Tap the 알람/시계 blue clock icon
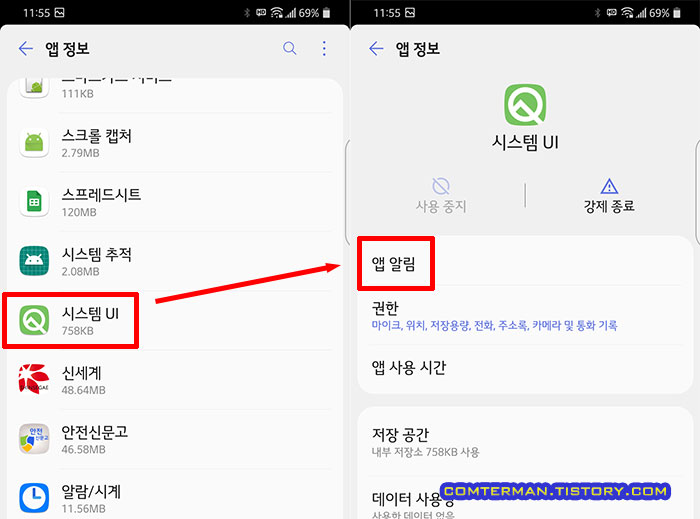Image resolution: width=700 pixels, height=519 pixels. pyautogui.click(x=34, y=498)
